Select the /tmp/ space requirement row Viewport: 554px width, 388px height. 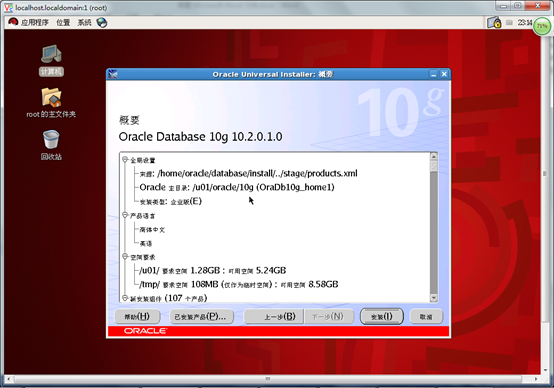tap(239, 284)
